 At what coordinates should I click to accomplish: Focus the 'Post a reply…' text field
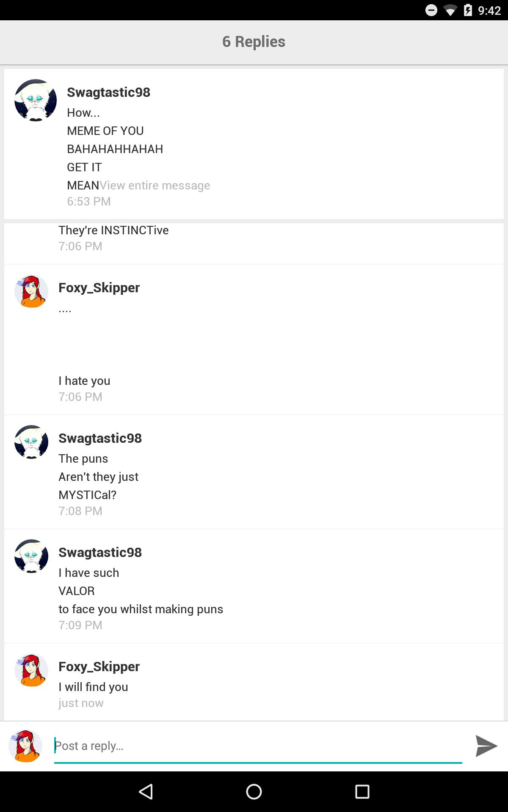[x=258, y=746]
